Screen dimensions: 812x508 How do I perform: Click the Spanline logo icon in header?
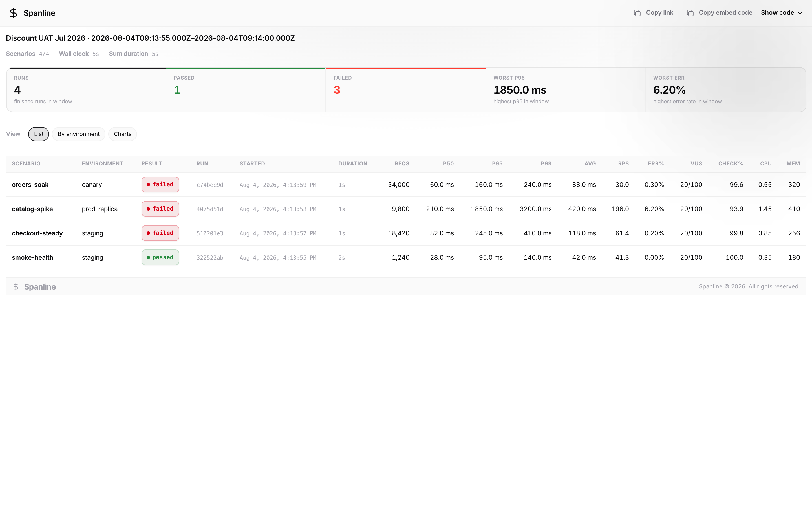14,13
